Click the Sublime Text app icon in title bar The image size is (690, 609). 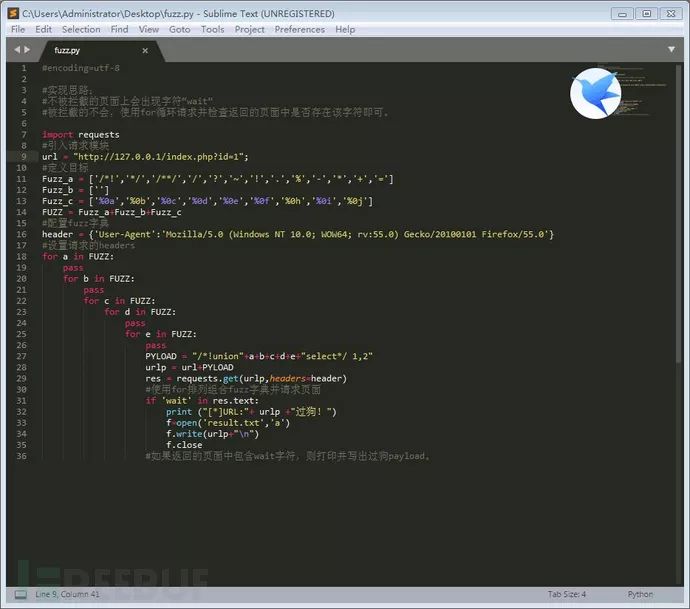(12, 13)
